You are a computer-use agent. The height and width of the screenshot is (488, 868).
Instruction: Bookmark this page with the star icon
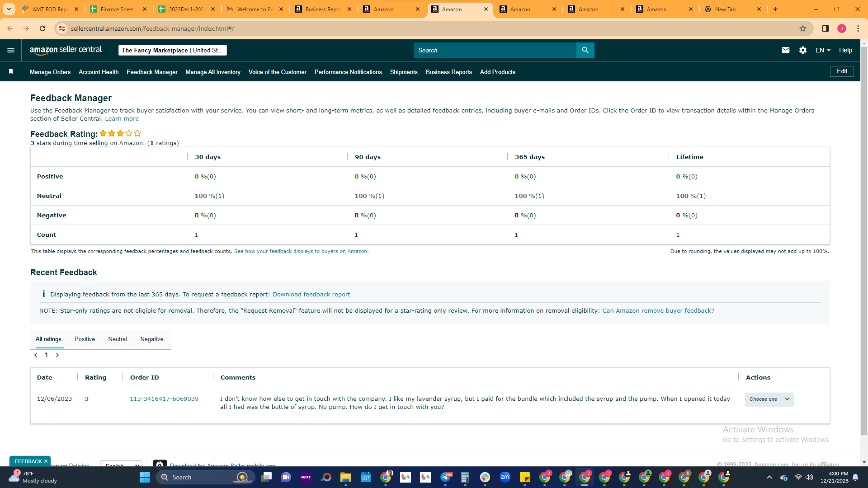point(803,28)
